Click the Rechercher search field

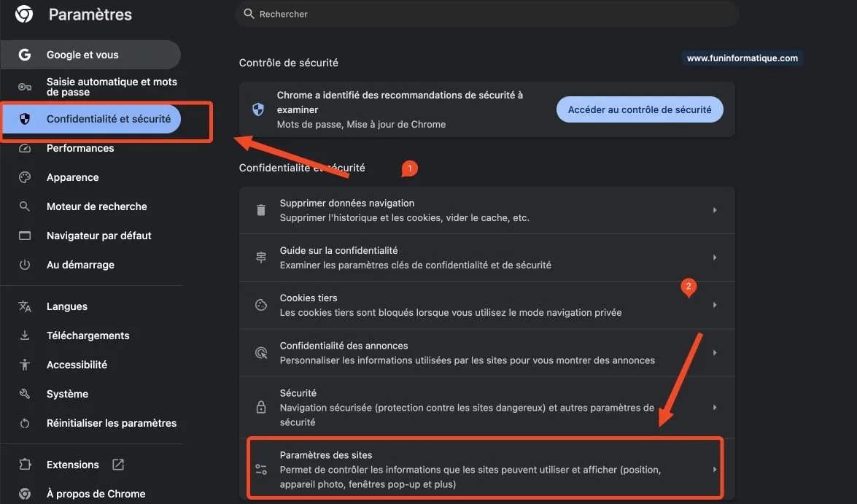pyautogui.click(x=438, y=13)
